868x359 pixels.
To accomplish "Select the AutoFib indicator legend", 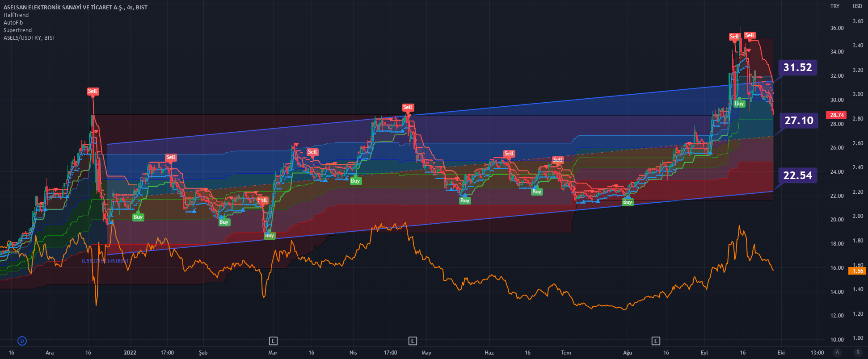I will (x=13, y=23).
